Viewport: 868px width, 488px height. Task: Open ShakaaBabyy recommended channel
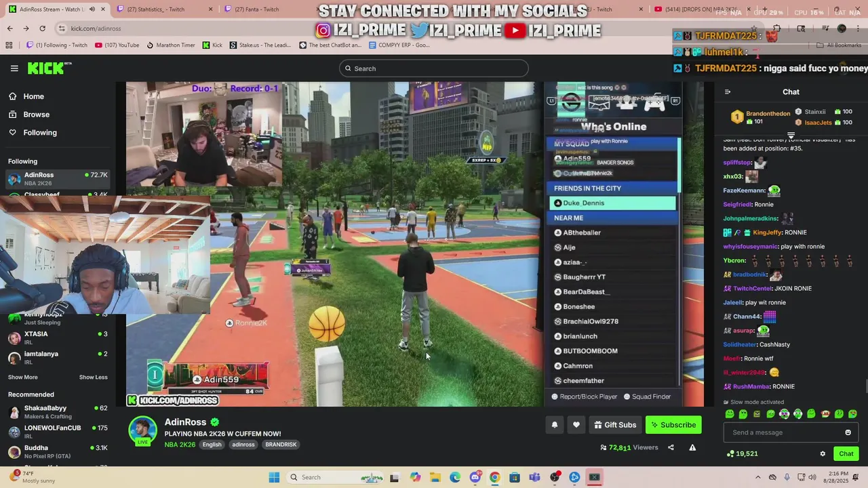[x=58, y=412]
